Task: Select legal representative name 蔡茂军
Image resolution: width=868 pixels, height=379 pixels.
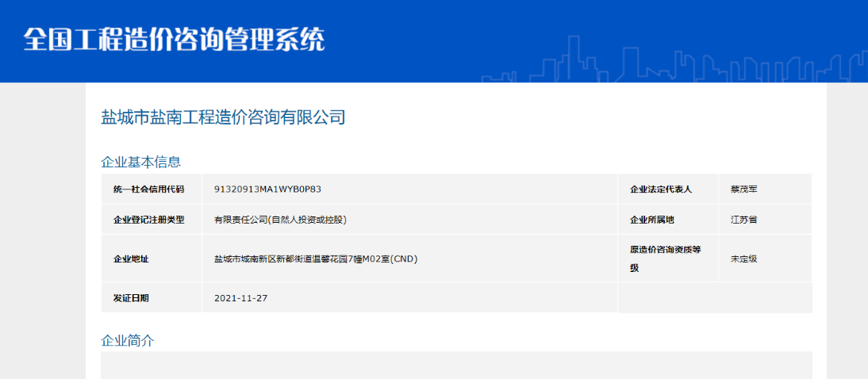Action: (744, 189)
